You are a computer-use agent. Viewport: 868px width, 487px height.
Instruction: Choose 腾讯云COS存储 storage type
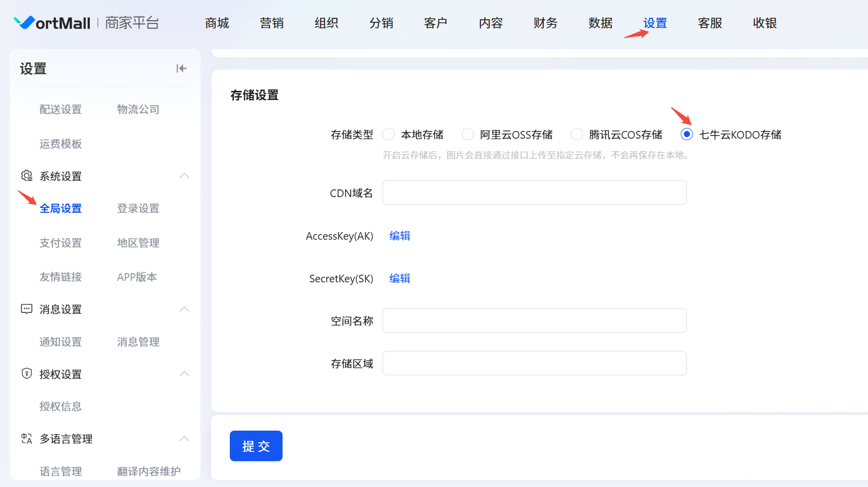click(577, 135)
